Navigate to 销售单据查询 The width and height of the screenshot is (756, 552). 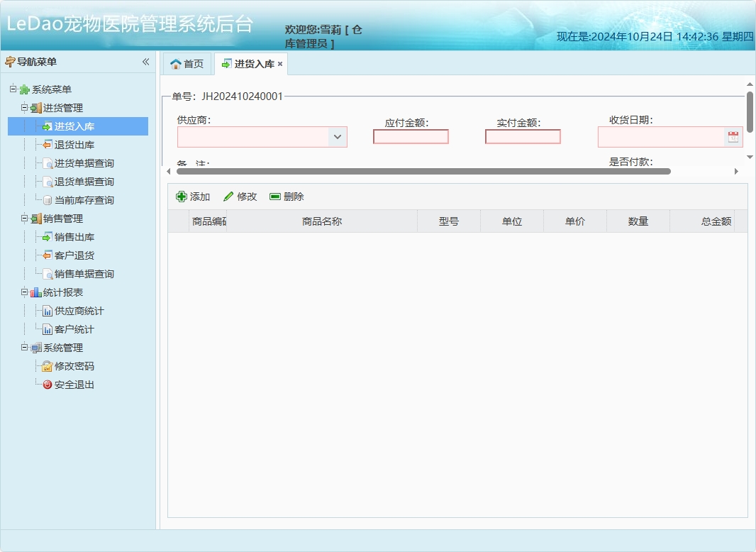click(78, 274)
